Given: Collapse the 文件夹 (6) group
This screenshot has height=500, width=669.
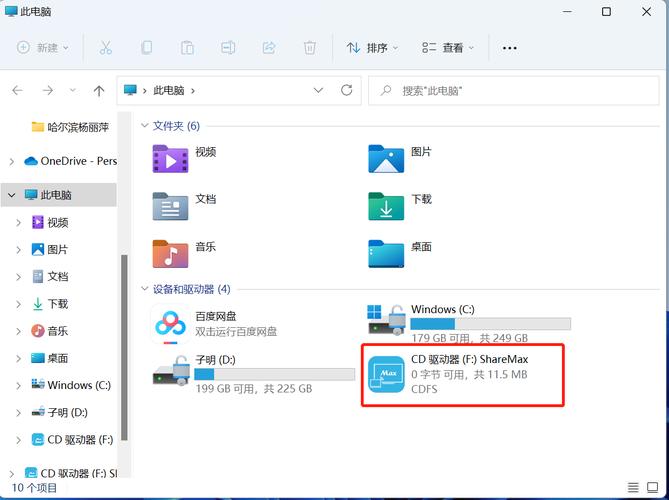Looking at the screenshot, I should pos(144,126).
